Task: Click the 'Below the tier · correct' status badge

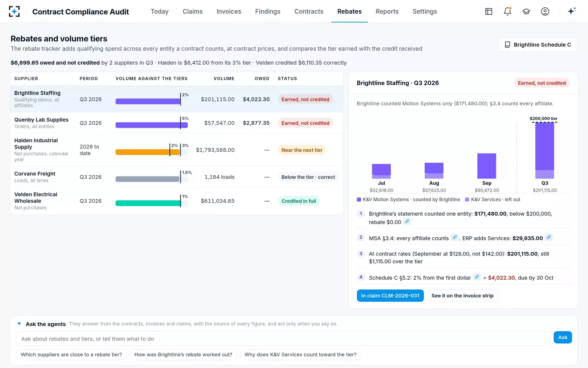Action: [x=308, y=177]
